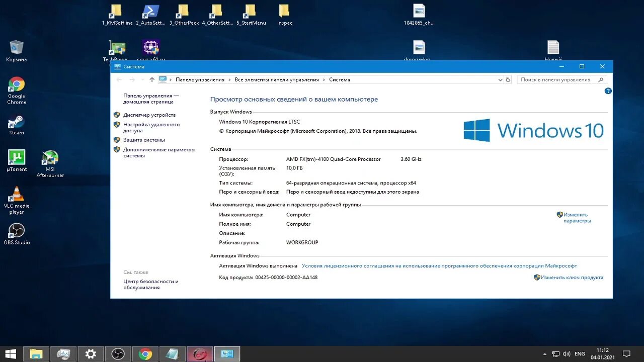
Task: Open the Recycle Bin (Корзина) desktop icon
Action: click(x=17, y=51)
